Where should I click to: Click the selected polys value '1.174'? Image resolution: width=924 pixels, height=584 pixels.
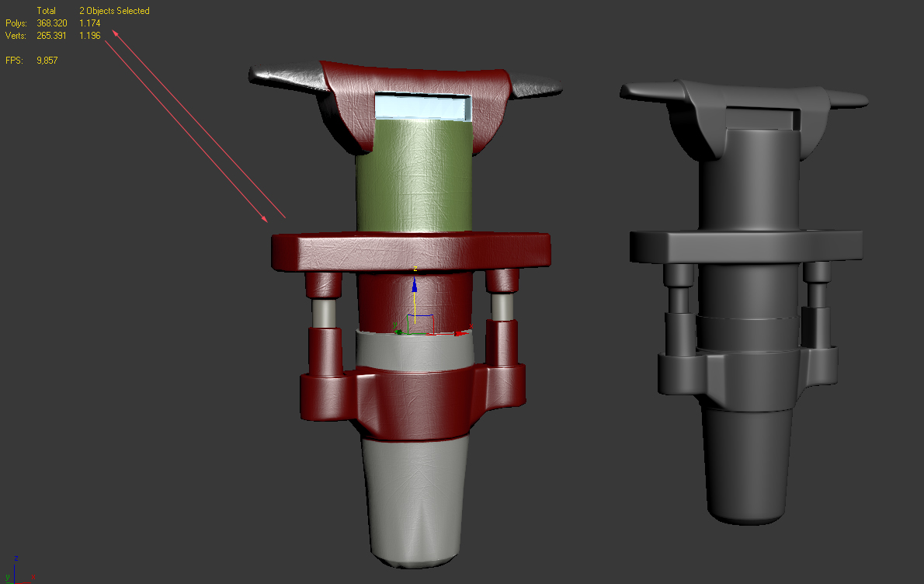tap(89, 23)
